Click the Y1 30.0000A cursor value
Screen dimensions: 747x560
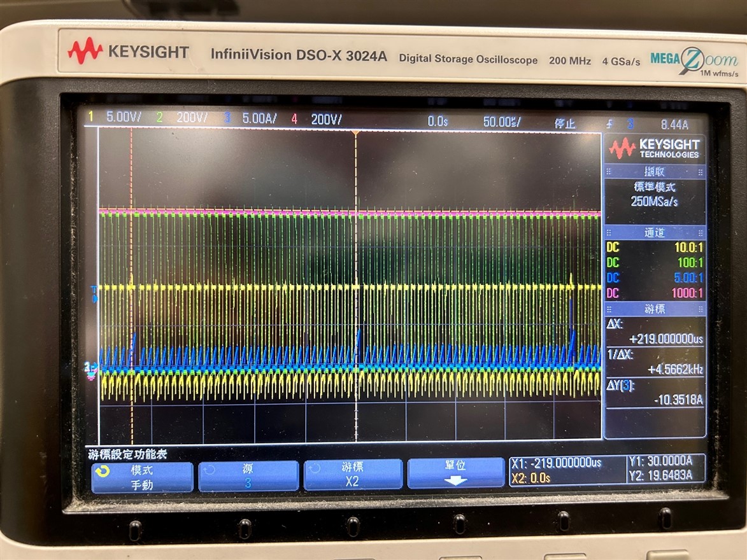point(660,461)
